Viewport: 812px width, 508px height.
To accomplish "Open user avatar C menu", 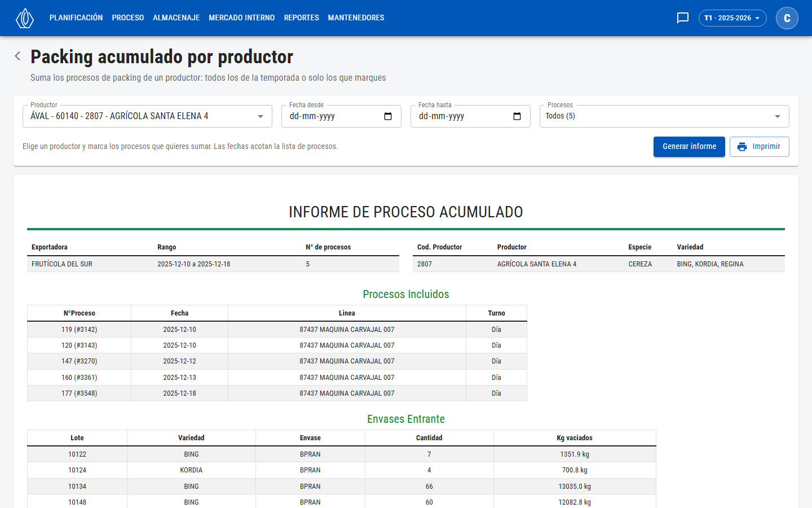I will (x=787, y=18).
